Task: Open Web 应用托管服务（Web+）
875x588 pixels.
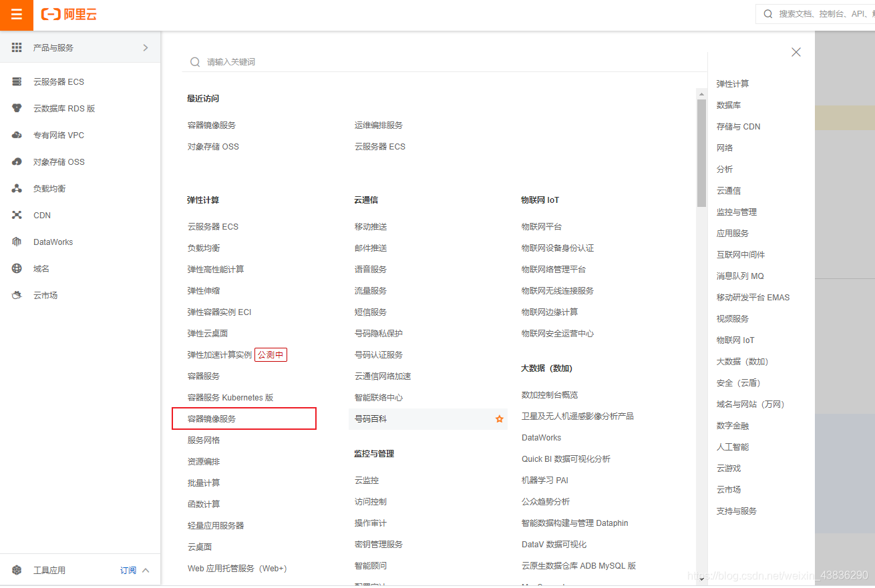Action: [x=237, y=568]
